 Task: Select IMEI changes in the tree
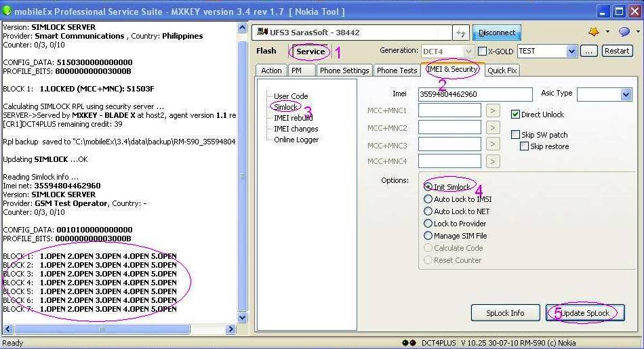coord(296,129)
